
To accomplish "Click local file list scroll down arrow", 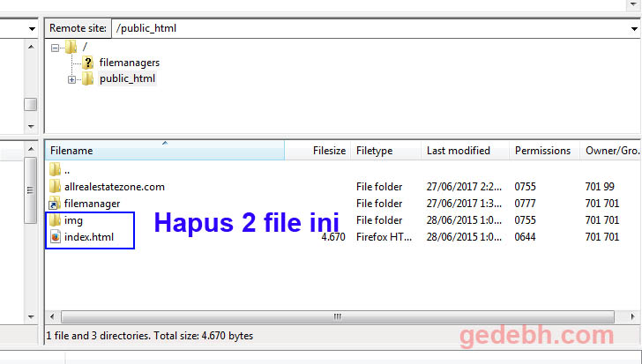I will tap(31, 316).
